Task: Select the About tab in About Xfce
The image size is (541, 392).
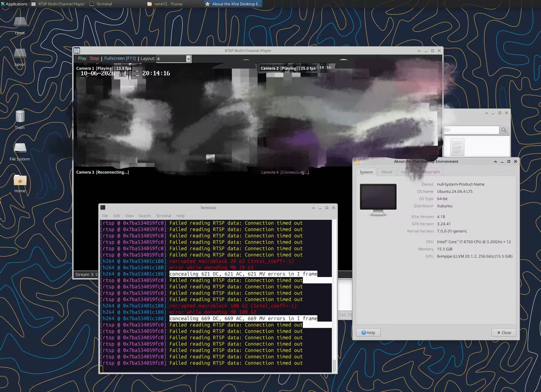Action: 387,172
